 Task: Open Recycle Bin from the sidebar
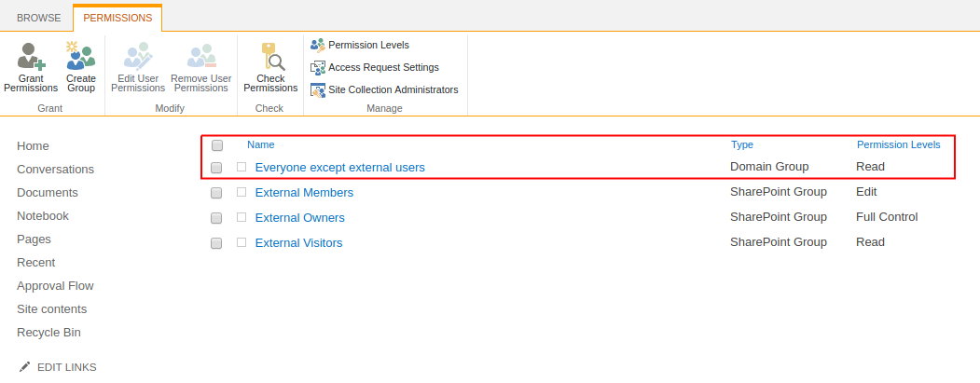click(48, 333)
